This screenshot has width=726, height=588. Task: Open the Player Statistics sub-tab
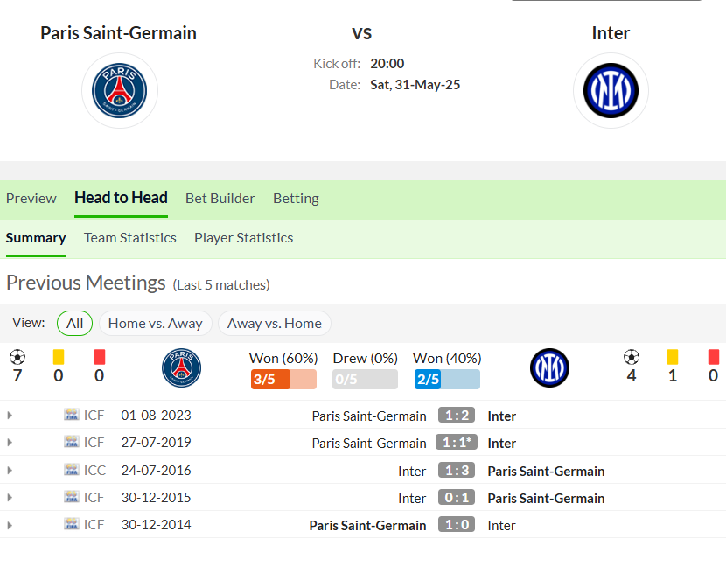click(243, 237)
